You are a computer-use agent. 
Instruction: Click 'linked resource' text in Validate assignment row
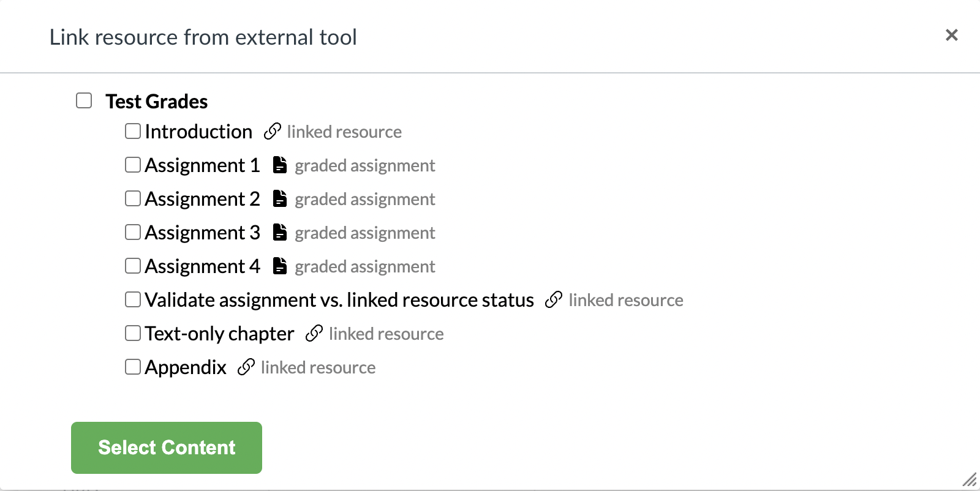626,300
